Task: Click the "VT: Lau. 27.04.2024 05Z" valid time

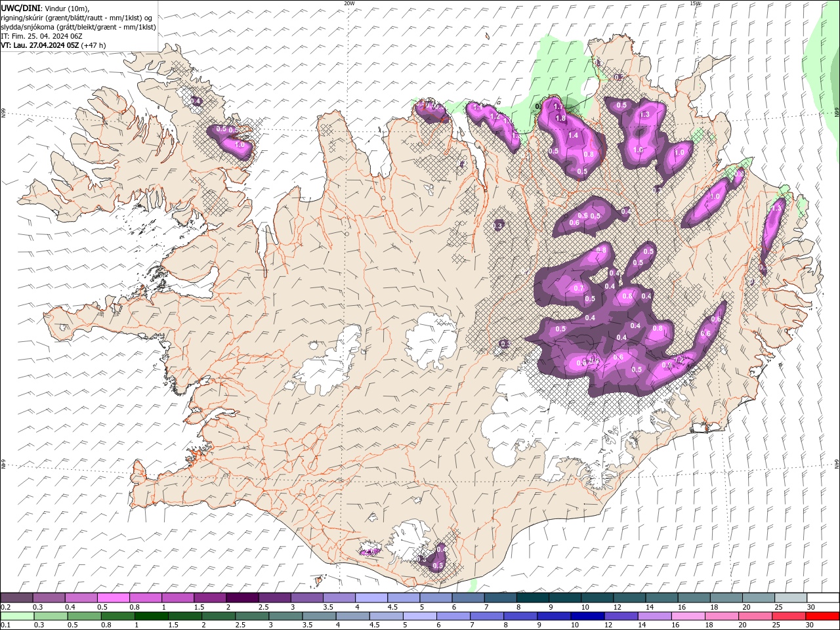Action: tap(40, 45)
